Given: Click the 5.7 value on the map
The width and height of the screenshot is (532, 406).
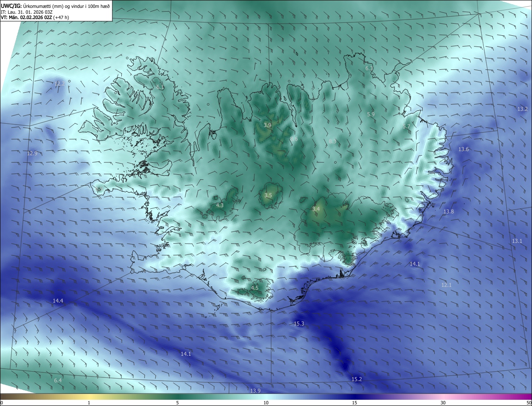Looking at the screenshot, I should [x=406, y=127].
